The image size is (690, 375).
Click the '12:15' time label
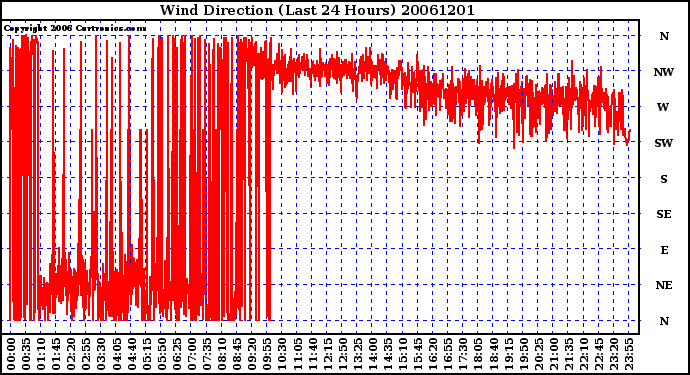point(327,354)
